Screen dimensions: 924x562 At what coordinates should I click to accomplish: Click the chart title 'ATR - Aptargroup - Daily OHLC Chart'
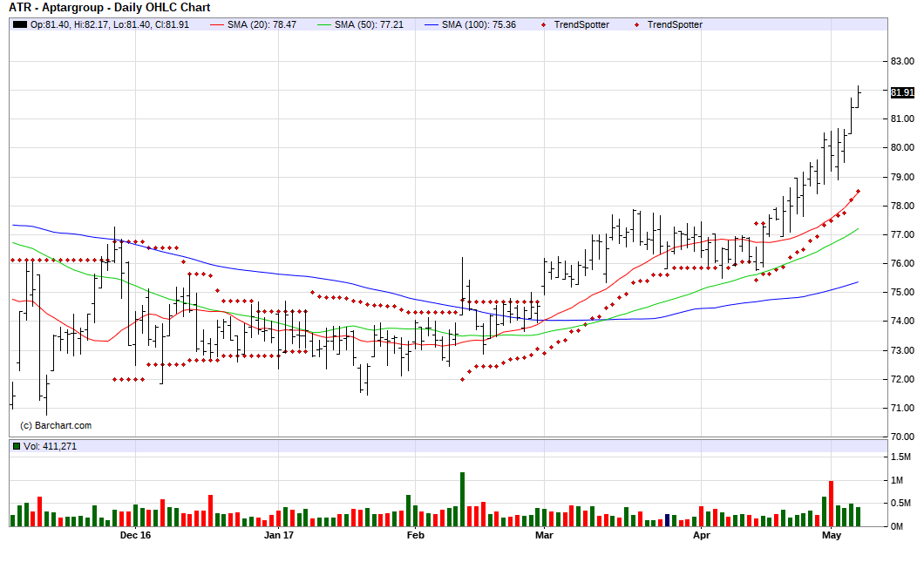[x=110, y=8]
